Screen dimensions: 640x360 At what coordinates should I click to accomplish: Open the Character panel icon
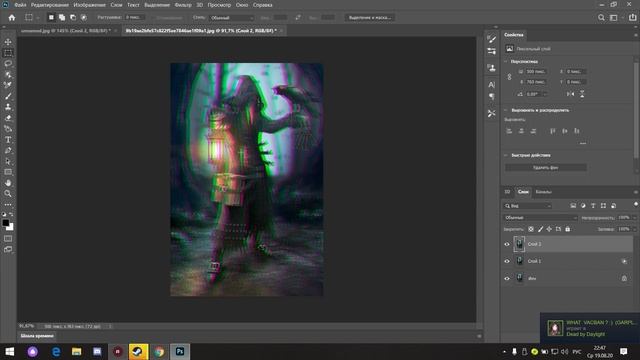pos(491,84)
